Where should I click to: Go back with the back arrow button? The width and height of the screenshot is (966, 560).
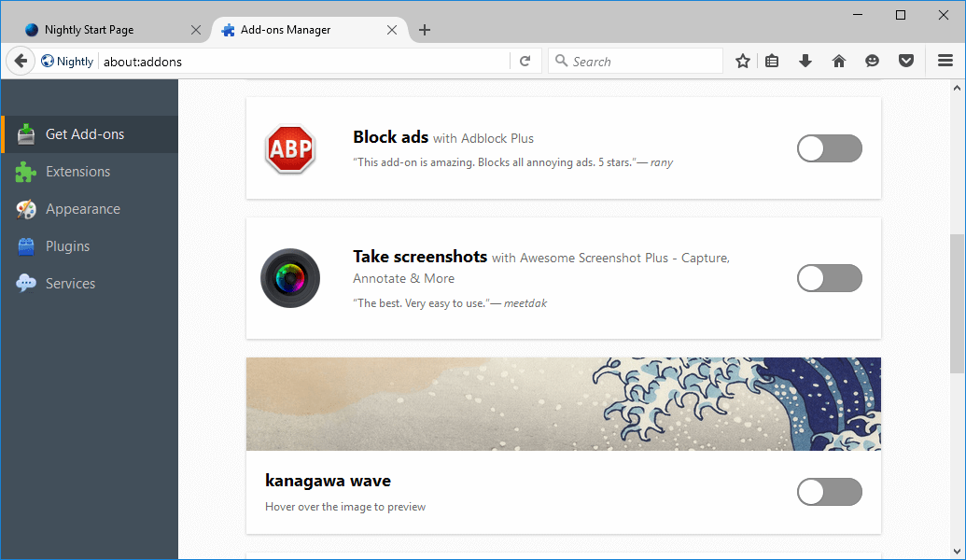tap(21, 61)
